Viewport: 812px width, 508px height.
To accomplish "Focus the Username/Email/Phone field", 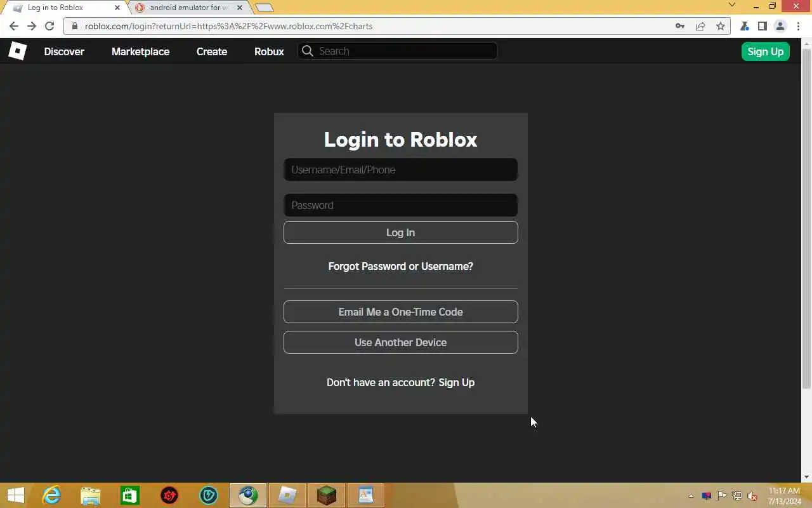I will [x=400, y=170].
